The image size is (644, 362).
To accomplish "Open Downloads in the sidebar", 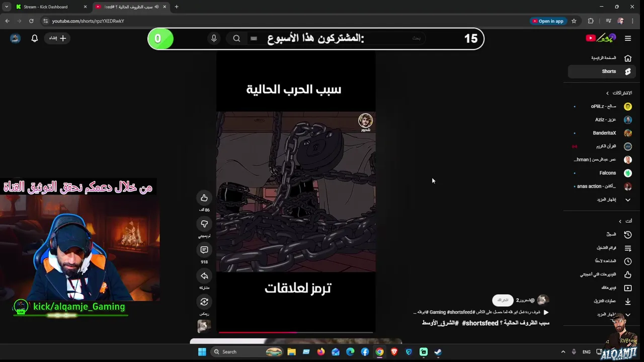I will [603, 301].
